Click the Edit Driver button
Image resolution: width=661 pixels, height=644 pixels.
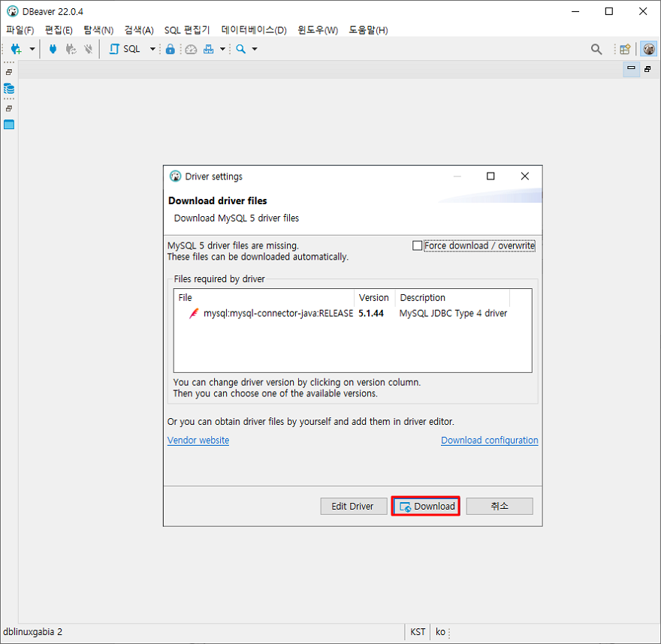[353, 507]
